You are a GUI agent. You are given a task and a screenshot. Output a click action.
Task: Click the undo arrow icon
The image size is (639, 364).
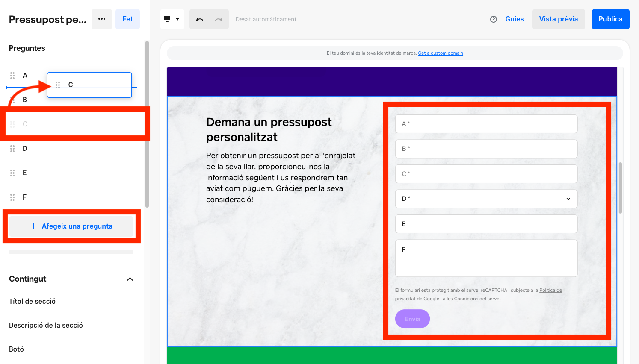click(200, 19)
